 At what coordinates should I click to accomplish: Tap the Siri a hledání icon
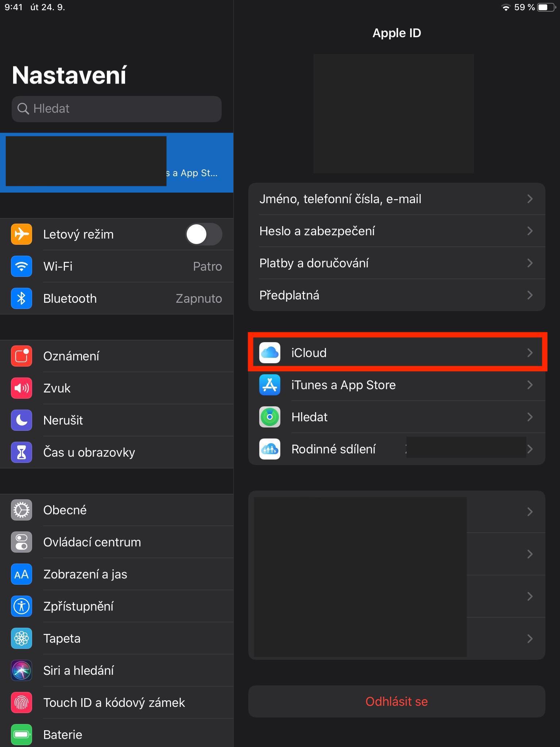point(22,670)
